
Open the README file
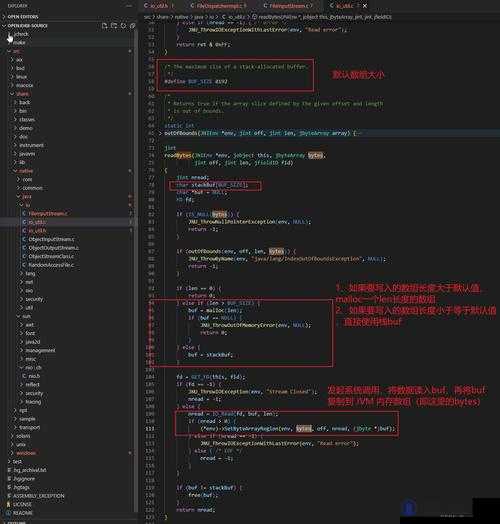20,513
